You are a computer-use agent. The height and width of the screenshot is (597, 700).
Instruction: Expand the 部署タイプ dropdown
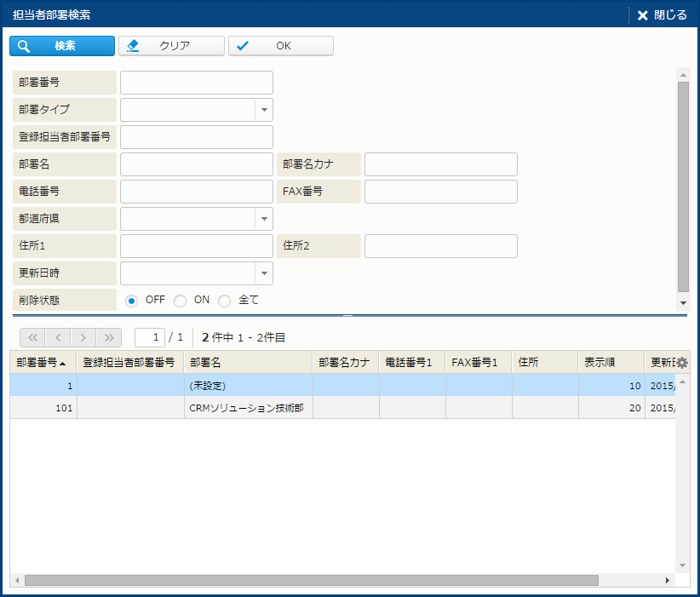coord(263,110)
